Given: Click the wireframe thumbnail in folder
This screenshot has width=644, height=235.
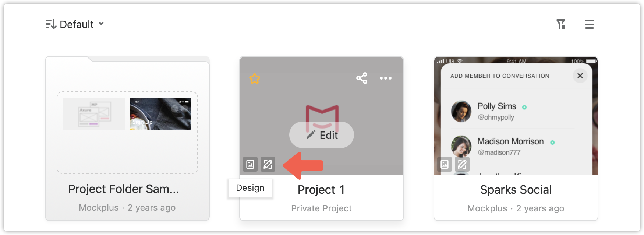Looking at the screenshot, I should [x=94, y=114].
